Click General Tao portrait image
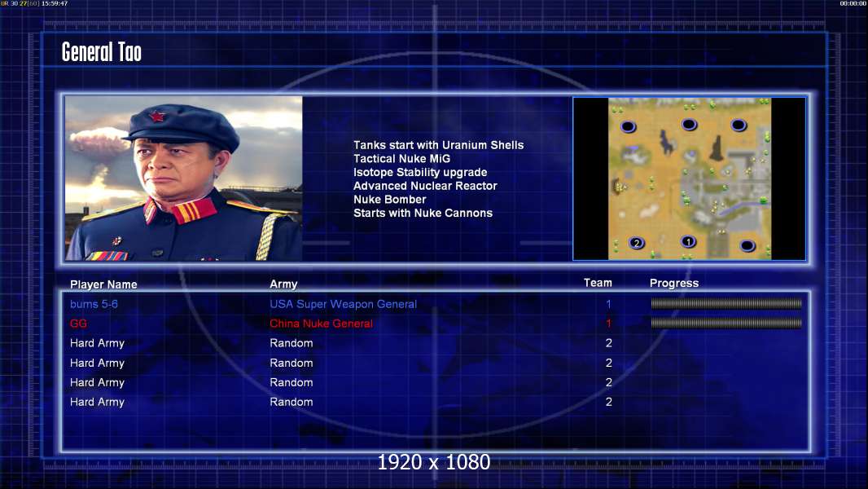Viewport: 868px width, 489px height. point(184,178)
